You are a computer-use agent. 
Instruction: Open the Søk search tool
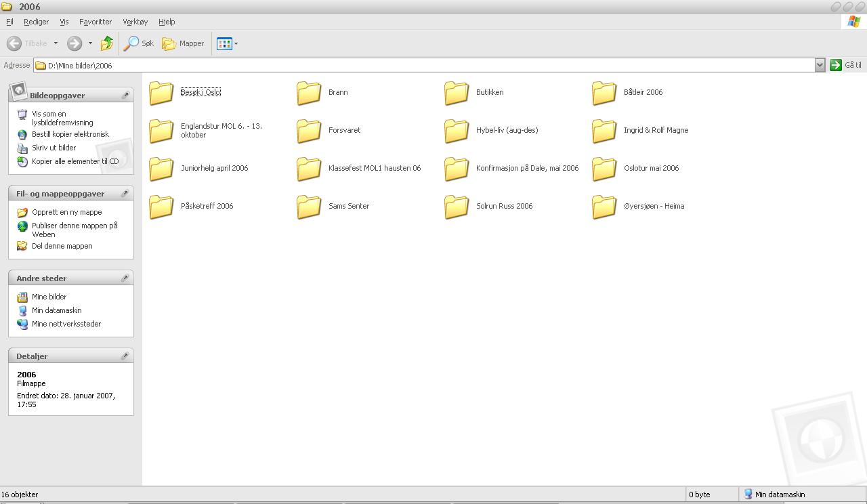click(x=139, y=43)
